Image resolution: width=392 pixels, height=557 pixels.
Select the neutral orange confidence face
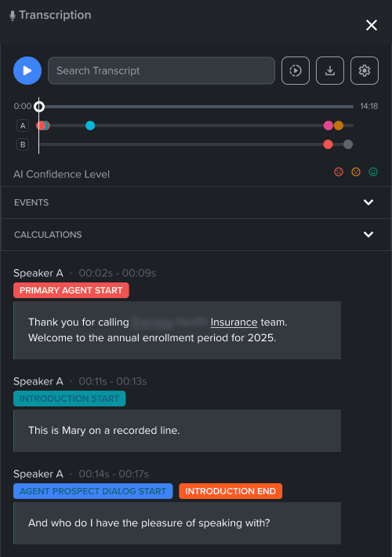356,172
